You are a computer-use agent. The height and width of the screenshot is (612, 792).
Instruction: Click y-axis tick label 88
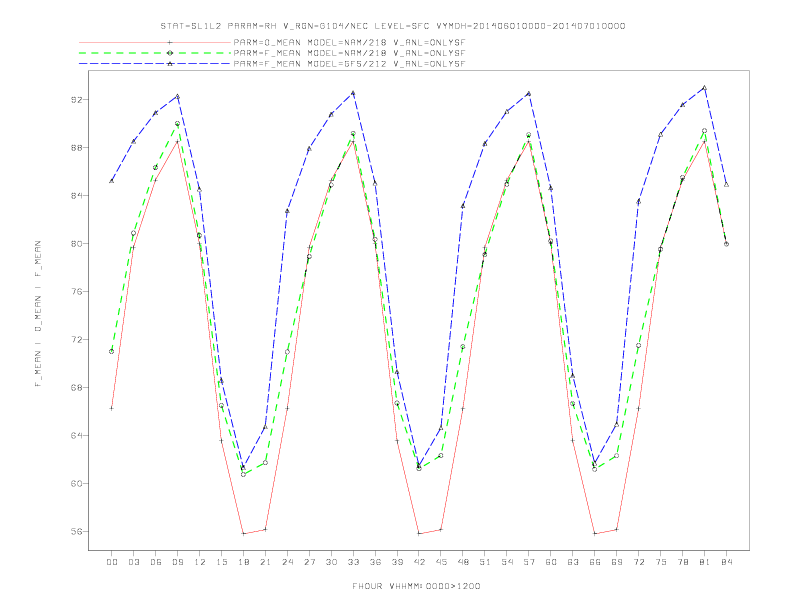[76, 147]
